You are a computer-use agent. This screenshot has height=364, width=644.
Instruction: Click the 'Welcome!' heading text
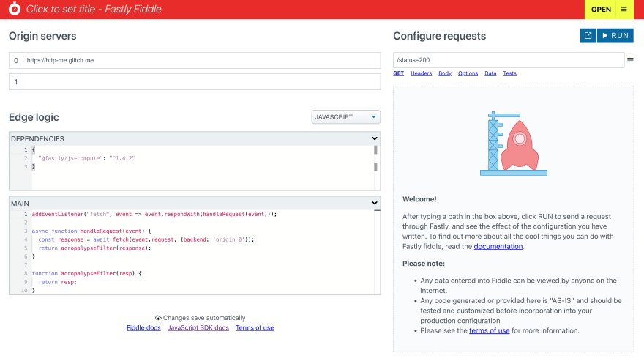click(419, 199)
